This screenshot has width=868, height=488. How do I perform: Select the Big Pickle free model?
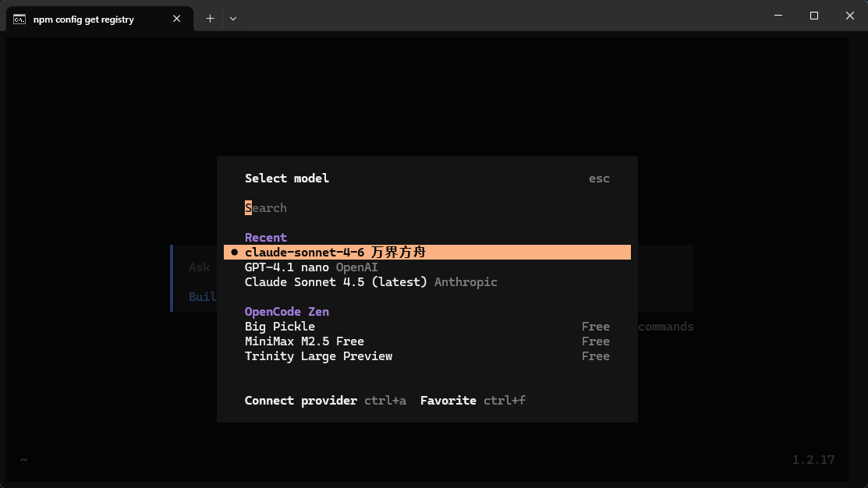pos(280,327)
